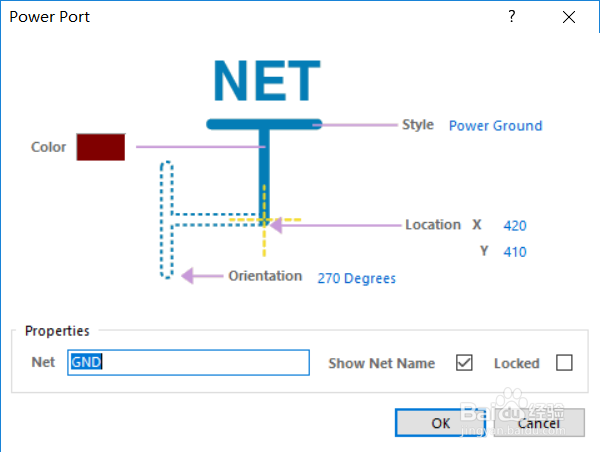This screenshot has width=600, height=452.
Task: Click the Show Net Name label
Action: (x=382, y=363)
